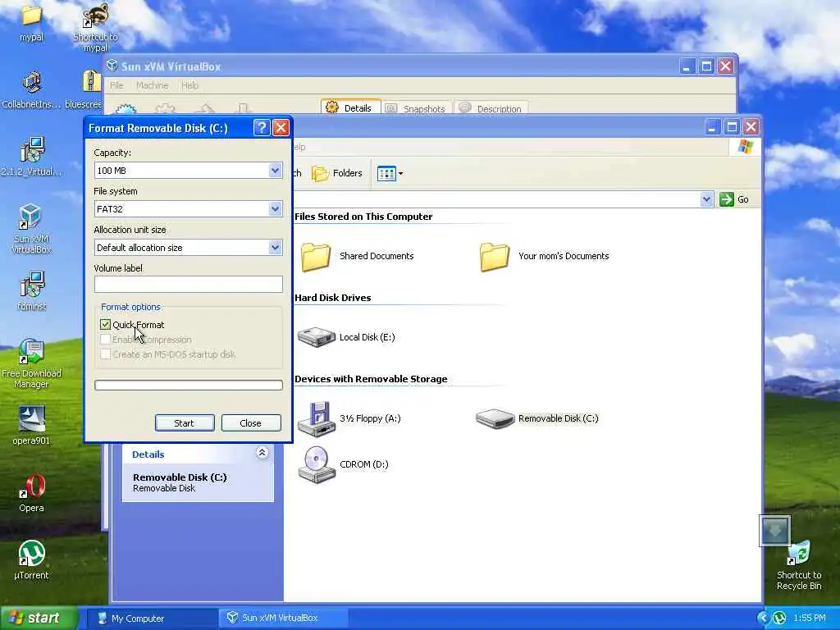Select Local Disk (E:) drive
The width and height of the screenshot is (840, 630).
tap(347, 337)
